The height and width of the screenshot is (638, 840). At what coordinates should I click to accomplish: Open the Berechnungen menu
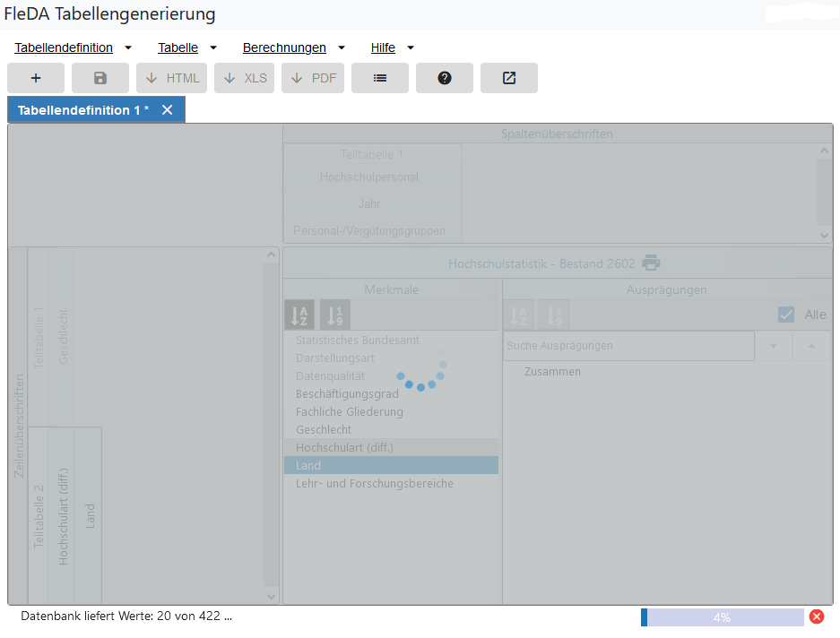[x=294, y=47]
